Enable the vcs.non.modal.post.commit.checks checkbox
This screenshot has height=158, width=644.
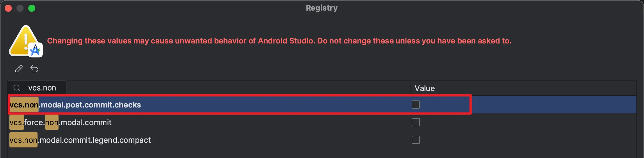[416, 105]
